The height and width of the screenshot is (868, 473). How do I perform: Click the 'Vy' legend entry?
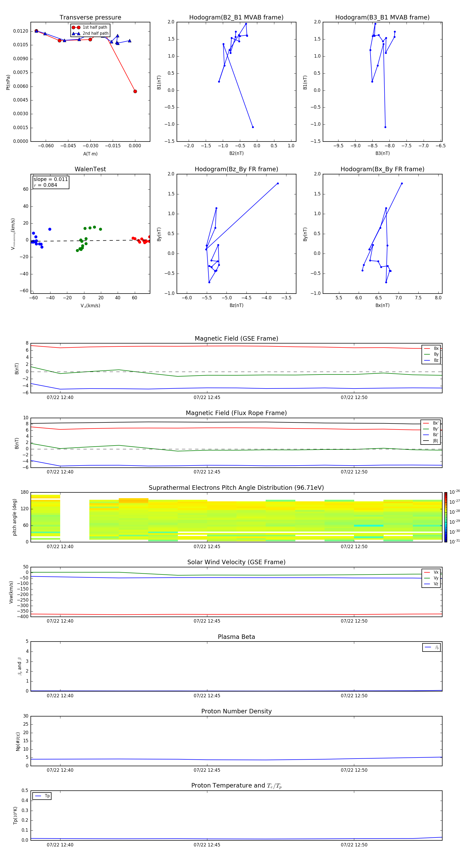coord(431,578)
